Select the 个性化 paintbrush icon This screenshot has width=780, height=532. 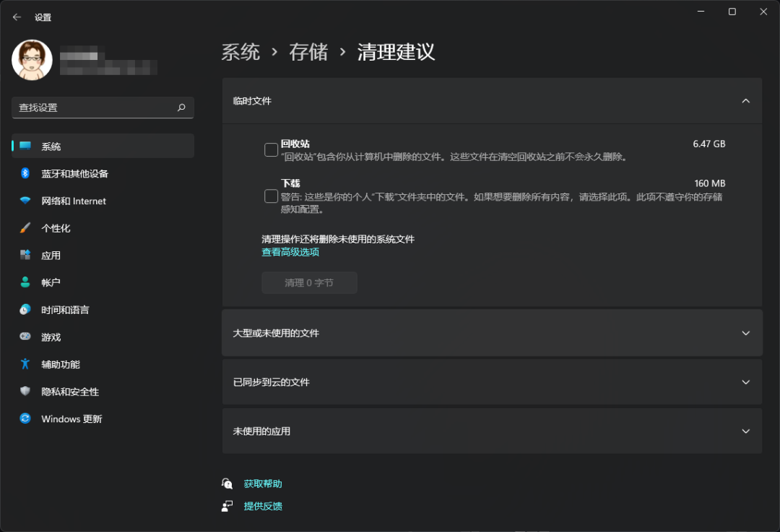[x=25, y=228]
